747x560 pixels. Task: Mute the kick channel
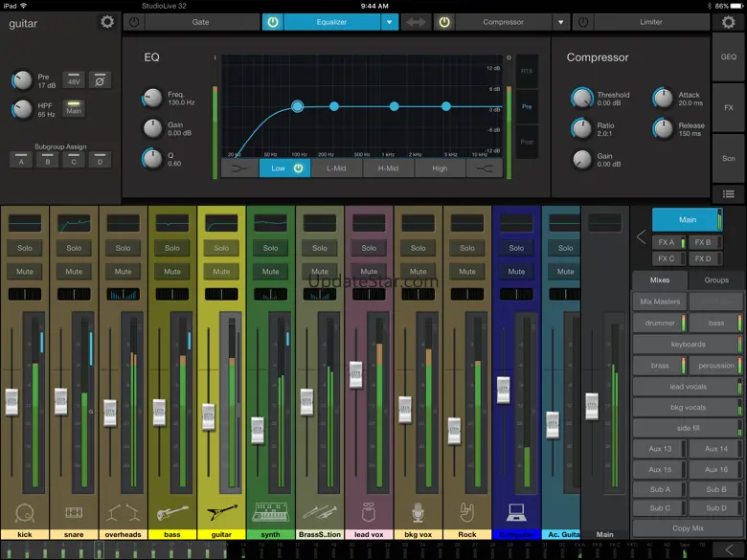[x=24, y=271]
